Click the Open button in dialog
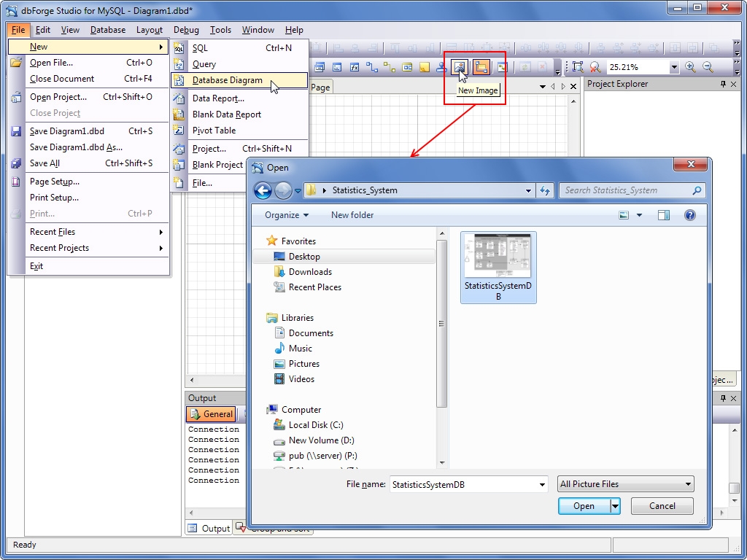Viewport: 747px width, 560px height. click(584, 506)
